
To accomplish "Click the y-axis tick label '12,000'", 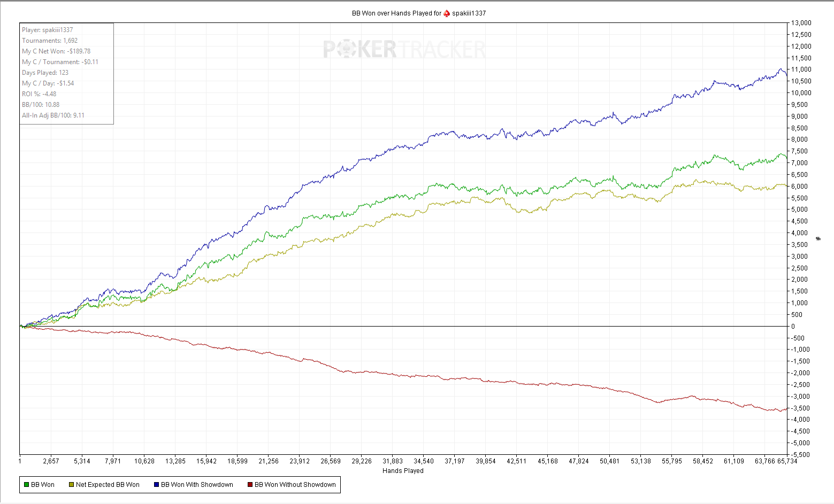I will (x=801, y=46).
